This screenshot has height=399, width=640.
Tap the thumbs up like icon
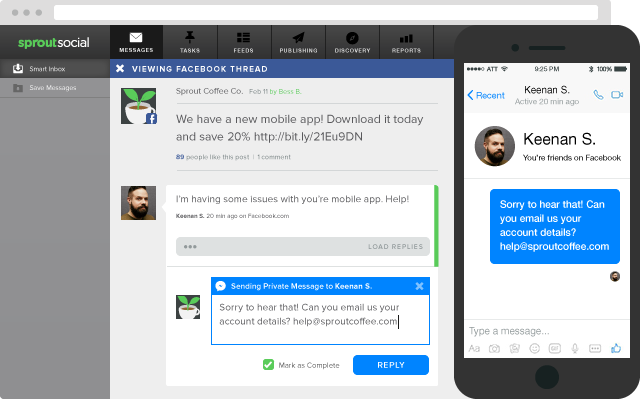pos(616,348)
